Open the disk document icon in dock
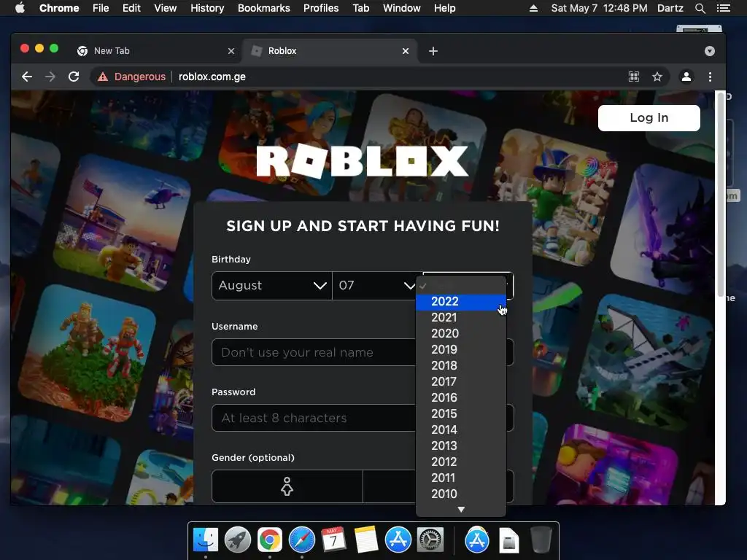The height and width of the screenshot is (560, 747). click(508, 540)
